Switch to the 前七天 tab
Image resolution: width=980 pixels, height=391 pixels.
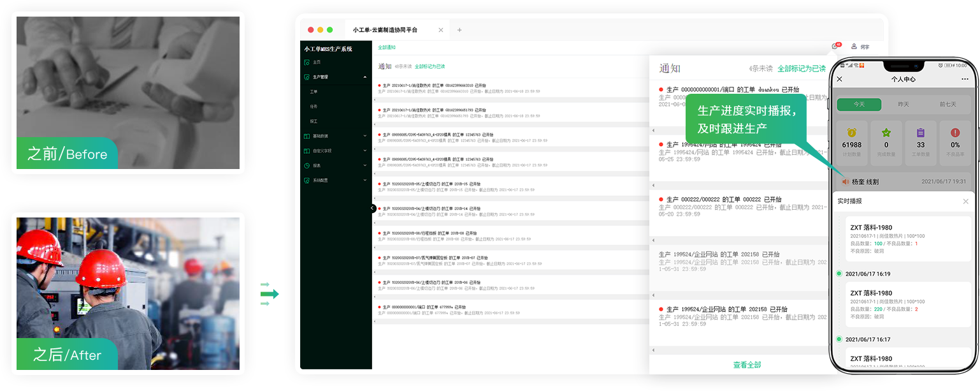click(948, 105)
